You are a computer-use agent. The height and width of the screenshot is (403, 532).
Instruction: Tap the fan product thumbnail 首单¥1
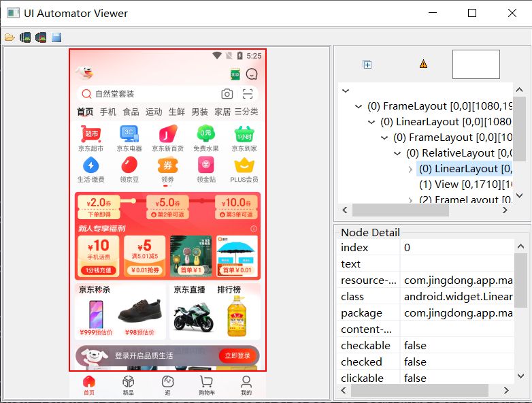(x=190, y=256)
